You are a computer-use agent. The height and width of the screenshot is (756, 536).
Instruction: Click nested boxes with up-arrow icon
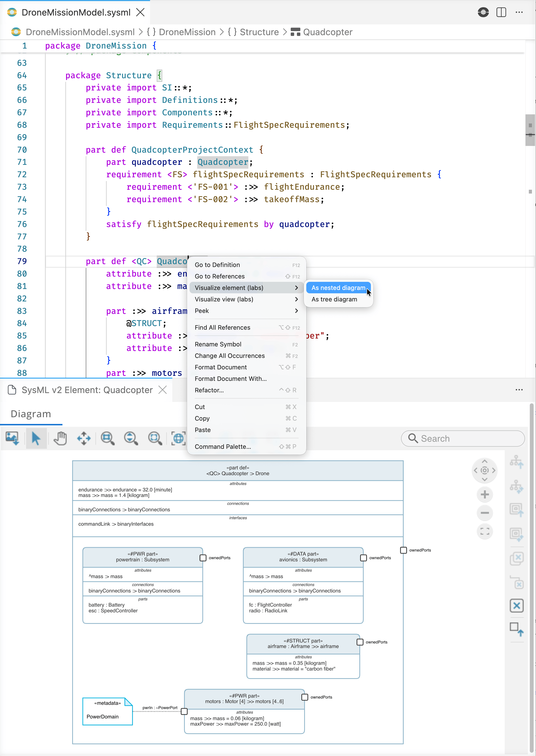tap(517, 510)
